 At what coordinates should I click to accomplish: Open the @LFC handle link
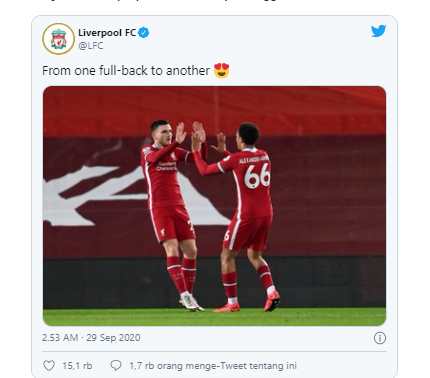tap(91, 46)
